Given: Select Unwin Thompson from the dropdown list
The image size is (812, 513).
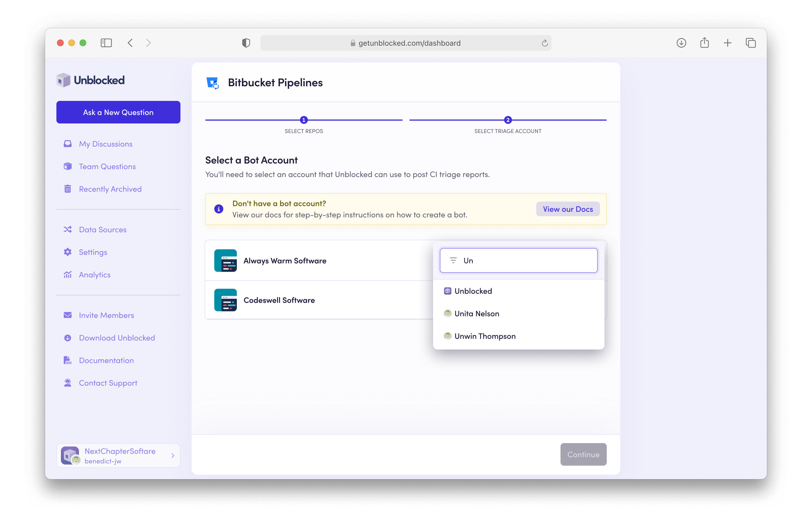Looking at the screenshot, I should pos(518,336).
